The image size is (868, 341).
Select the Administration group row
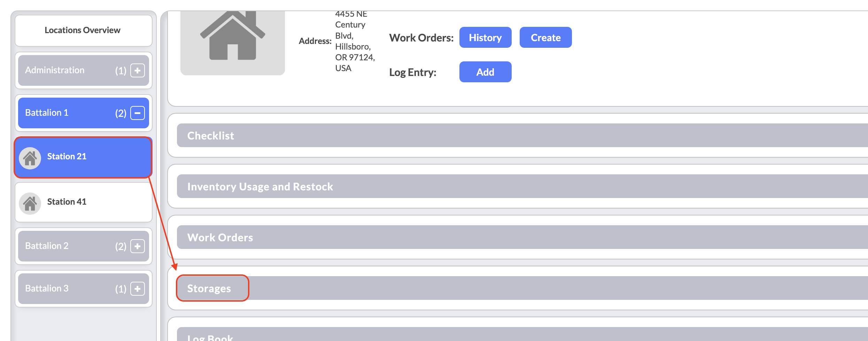[x=84, y=70]
